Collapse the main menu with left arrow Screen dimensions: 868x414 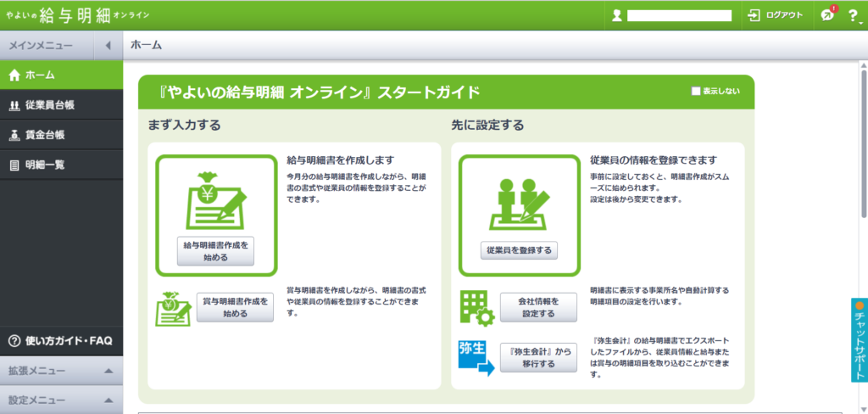coord(108,46)
